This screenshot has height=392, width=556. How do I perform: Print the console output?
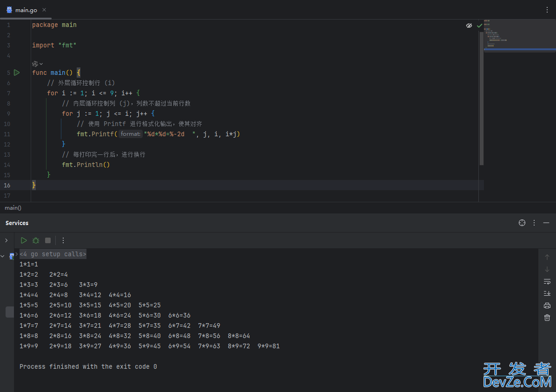547,306
